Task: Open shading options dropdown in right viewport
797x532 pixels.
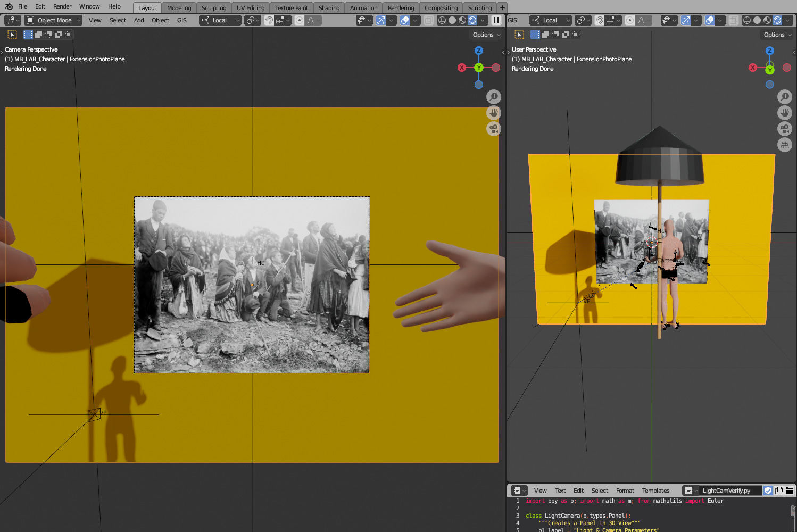Action: coord(788,20)
